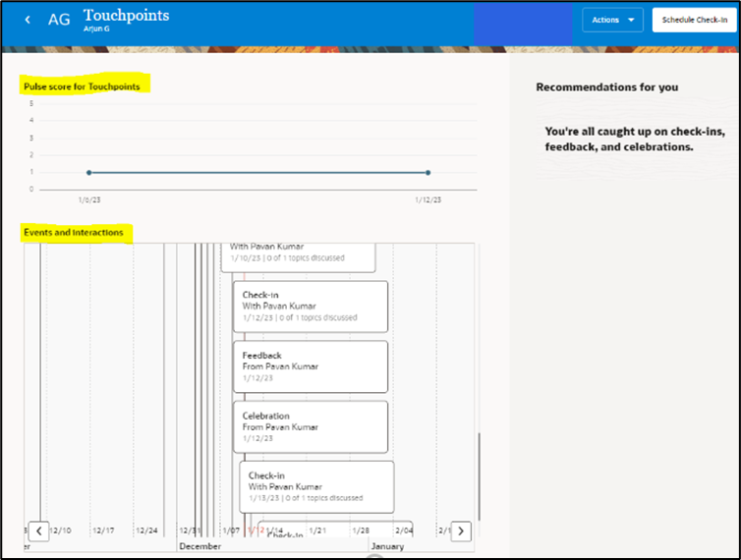Screen dimensions: 741x560
Task: Click the 12/17 timeline date label
Action: 103,531
